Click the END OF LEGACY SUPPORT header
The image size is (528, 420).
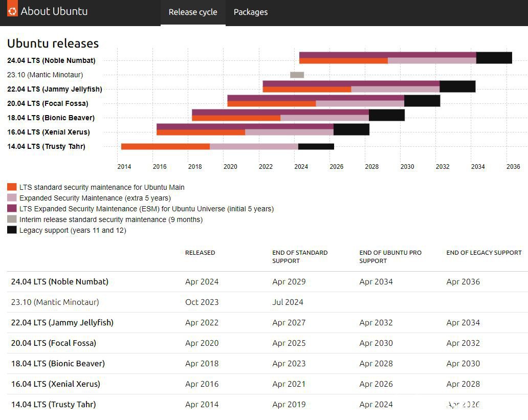pyautogui.click(x=484, y=253)
